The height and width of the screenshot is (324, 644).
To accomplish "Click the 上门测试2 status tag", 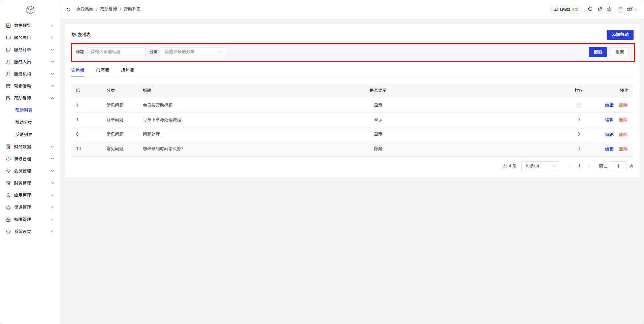I will coord(566,9).
